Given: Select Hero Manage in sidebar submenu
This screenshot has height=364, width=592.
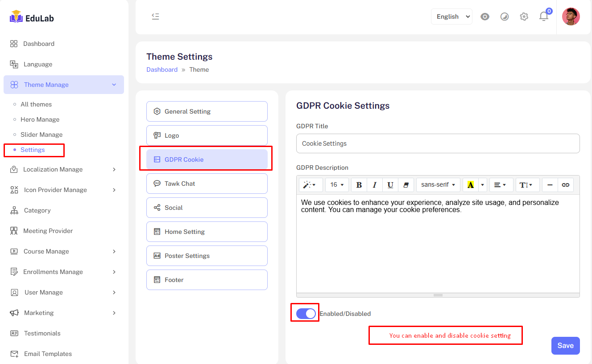Looking at the screenshot, I should pos(40,119).
